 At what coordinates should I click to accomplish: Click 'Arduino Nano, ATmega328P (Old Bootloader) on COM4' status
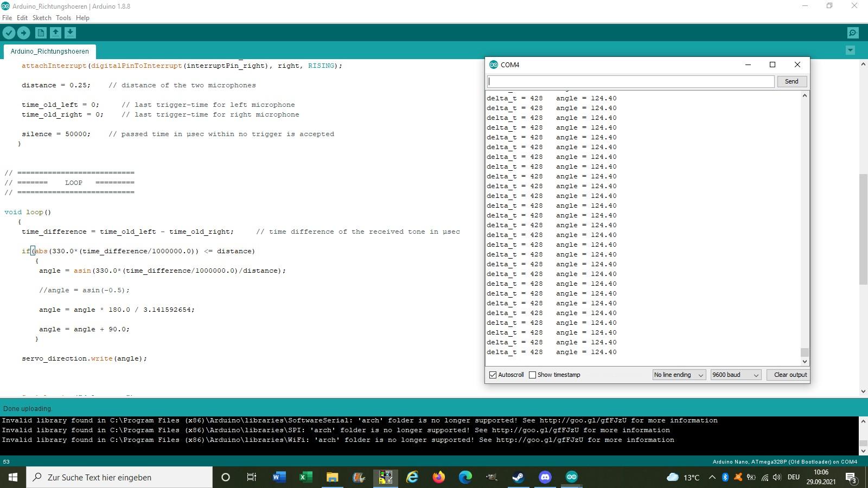[785, 462]
